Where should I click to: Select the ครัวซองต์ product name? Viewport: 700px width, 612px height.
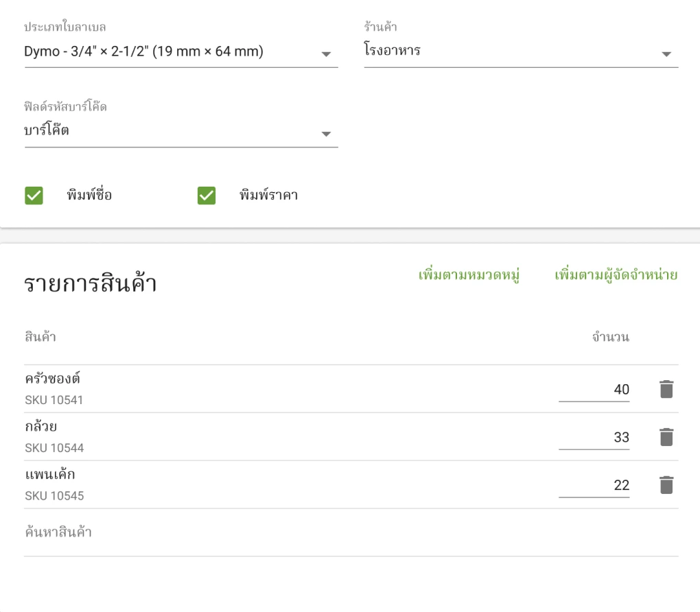point(52,379)
